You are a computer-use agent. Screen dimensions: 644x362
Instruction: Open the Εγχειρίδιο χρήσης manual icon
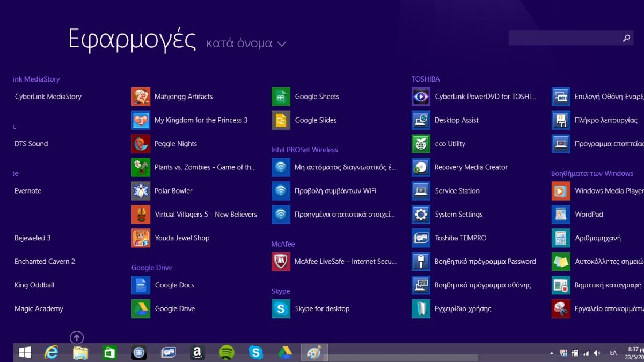pos(421,309)
